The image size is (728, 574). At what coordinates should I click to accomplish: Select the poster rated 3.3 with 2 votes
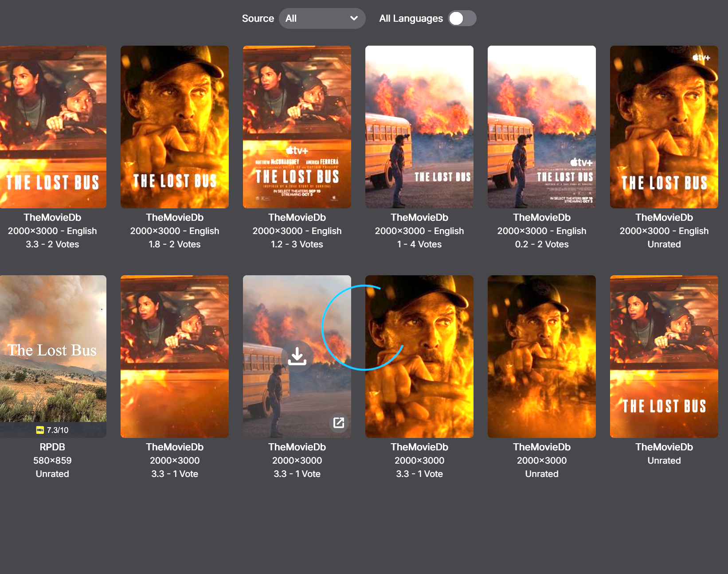(52, 127)
